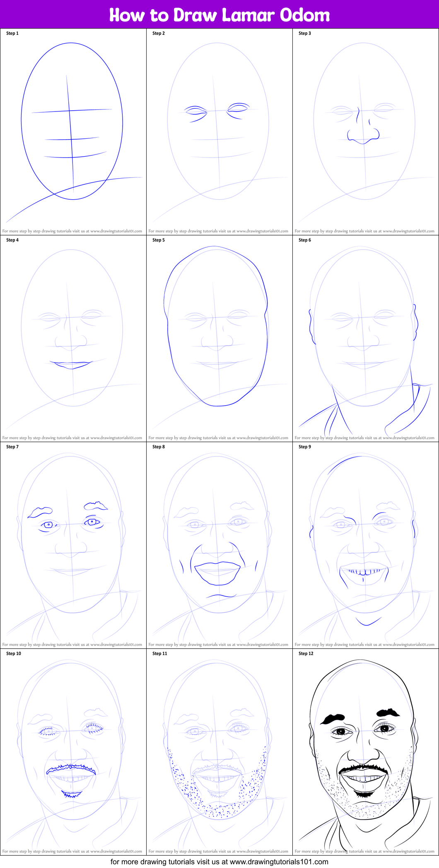Image resolution: width=439 pixels, height=868 pixels.
Task: Open the Step 9 teeth drawing panel
Action: [x=366, y=545]
